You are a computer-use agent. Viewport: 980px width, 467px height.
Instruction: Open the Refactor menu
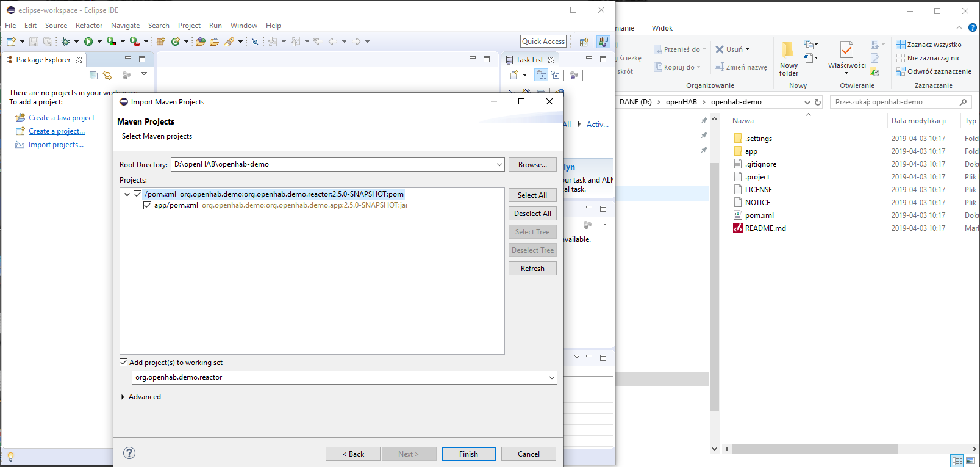88,26
